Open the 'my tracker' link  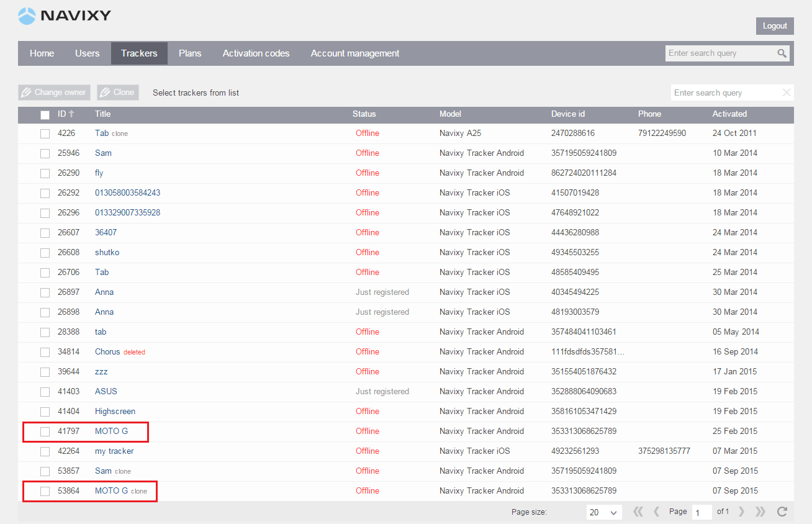[x=114, y=451]
